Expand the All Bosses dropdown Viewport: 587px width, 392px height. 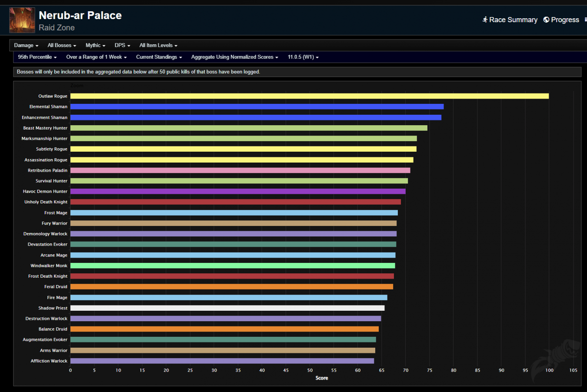click(62, 45)
